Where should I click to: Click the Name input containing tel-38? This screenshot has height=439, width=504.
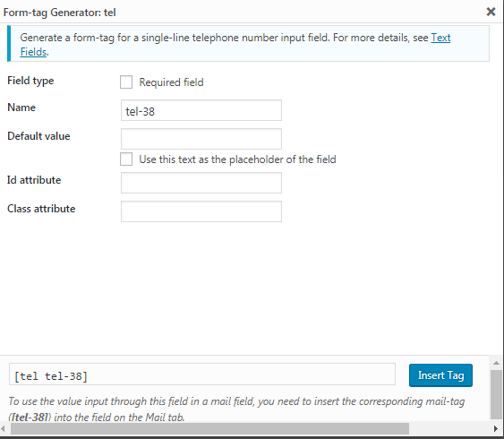201,110
